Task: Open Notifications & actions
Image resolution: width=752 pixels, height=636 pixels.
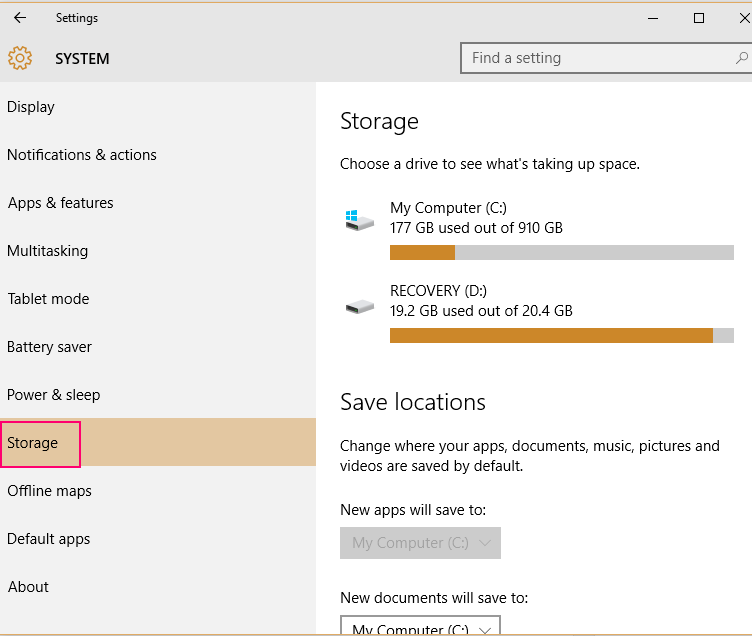Action: click(158, 154)
